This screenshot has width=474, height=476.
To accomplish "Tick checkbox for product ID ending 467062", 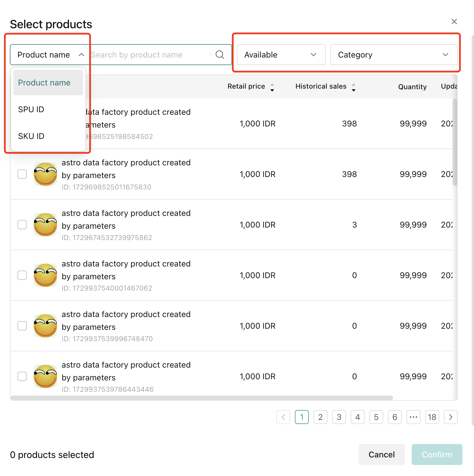I will (x=22, y=275).
